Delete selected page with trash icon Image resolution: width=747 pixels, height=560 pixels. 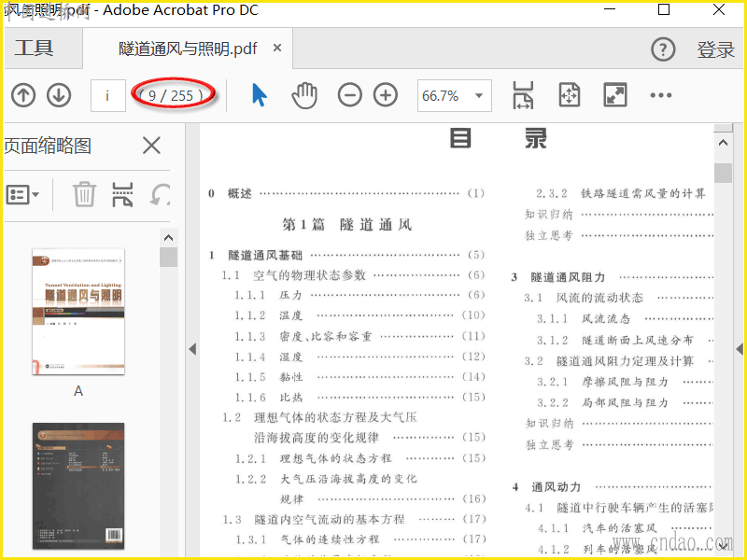click(84, 194)
